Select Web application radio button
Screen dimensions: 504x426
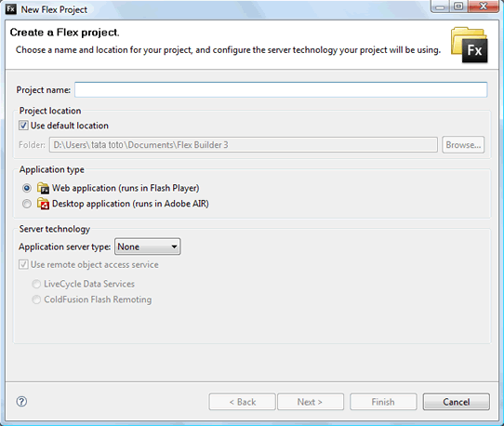(27, 188)
